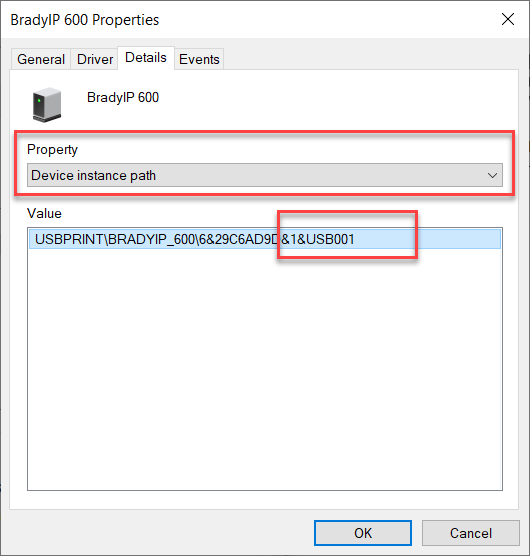Open the Driver tab
The width and height of the screenshot is (530, 556).
(x=95, y=59)
